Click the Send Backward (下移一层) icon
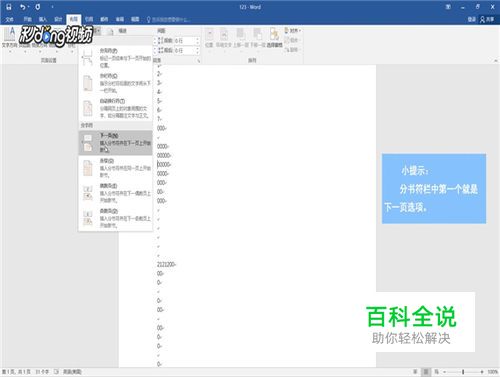 [x=257, y=38]
